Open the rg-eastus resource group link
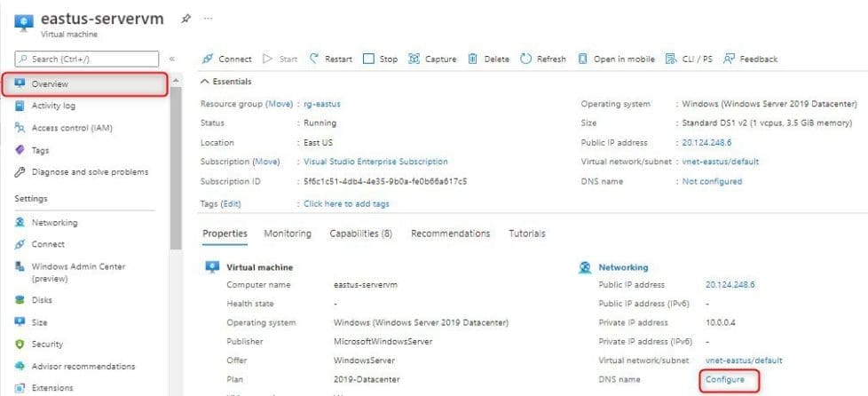This screenshot has height=396, width=868. pos(322,104)
